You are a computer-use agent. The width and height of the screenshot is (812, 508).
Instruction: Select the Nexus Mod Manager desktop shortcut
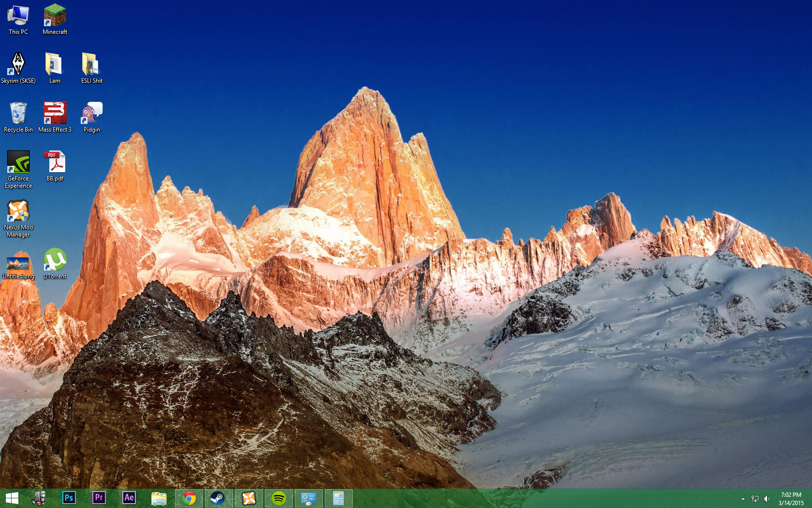[x=18, y=218]
